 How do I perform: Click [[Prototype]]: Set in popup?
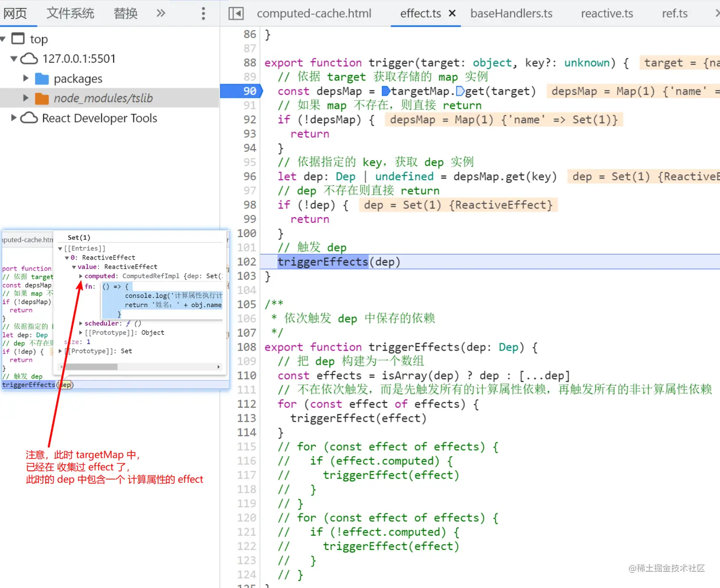click(x=99, y=351)
